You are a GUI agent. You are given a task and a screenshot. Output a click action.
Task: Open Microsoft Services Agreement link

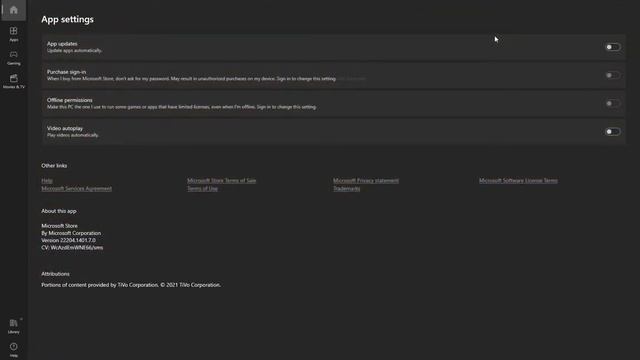point(76,189)
